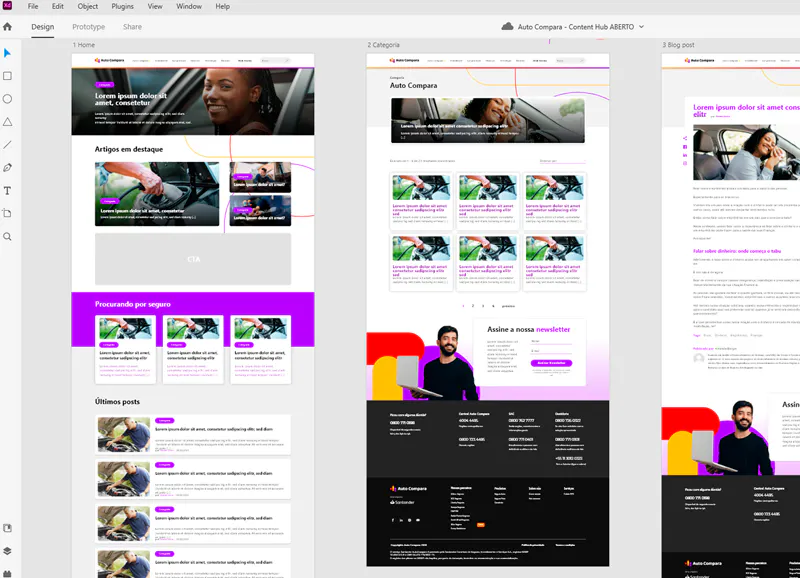Click the Auto Compara logo in Categoria footer
This screenshot has height=578, width=800.
click(x=408, y=489)
